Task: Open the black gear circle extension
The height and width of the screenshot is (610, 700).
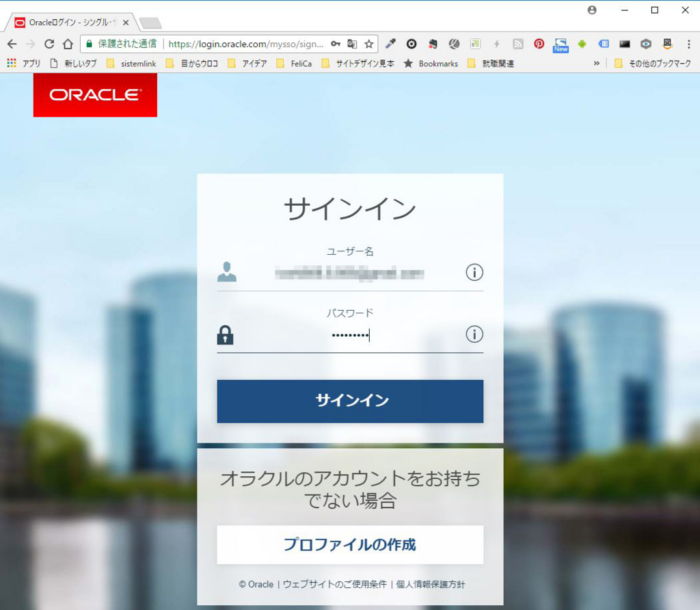Action: pyautogui.click(x=412, y=44)
